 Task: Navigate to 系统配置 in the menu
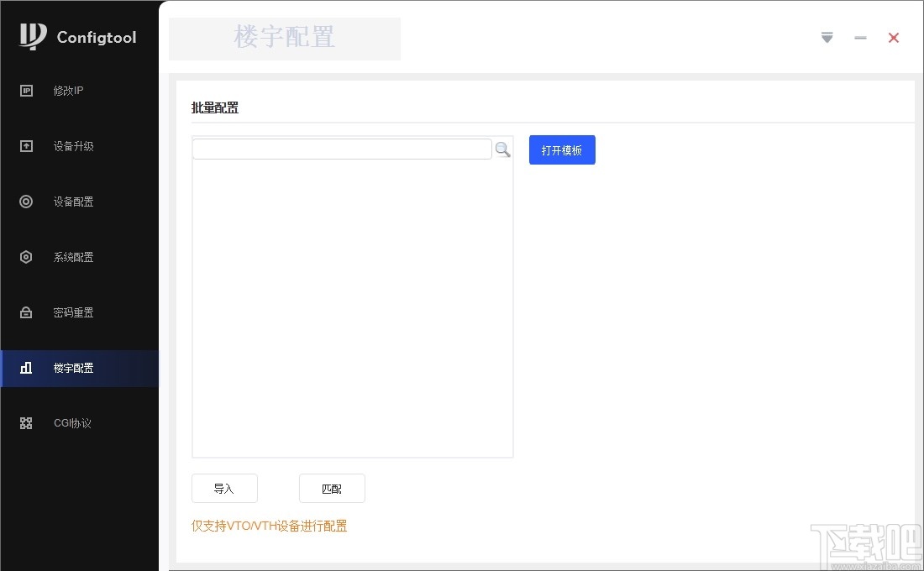(x=74, y=257)
